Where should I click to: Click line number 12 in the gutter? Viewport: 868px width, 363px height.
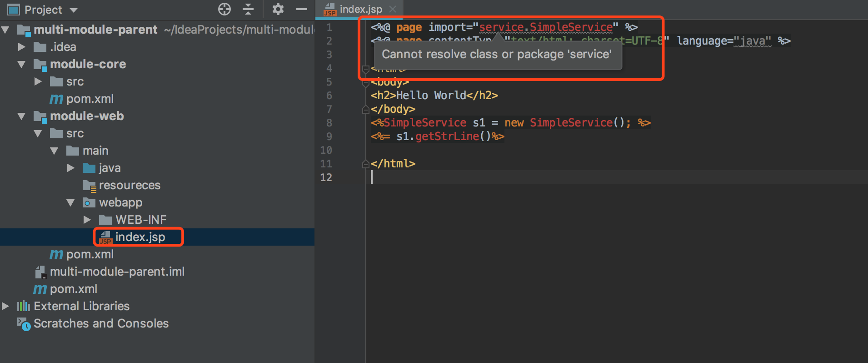click(326, 177)
